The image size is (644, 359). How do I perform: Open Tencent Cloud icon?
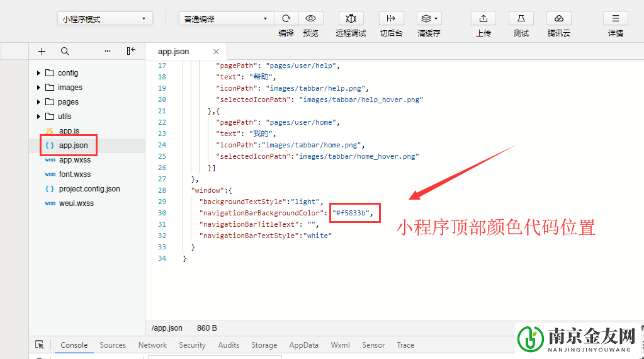point(558,19)
